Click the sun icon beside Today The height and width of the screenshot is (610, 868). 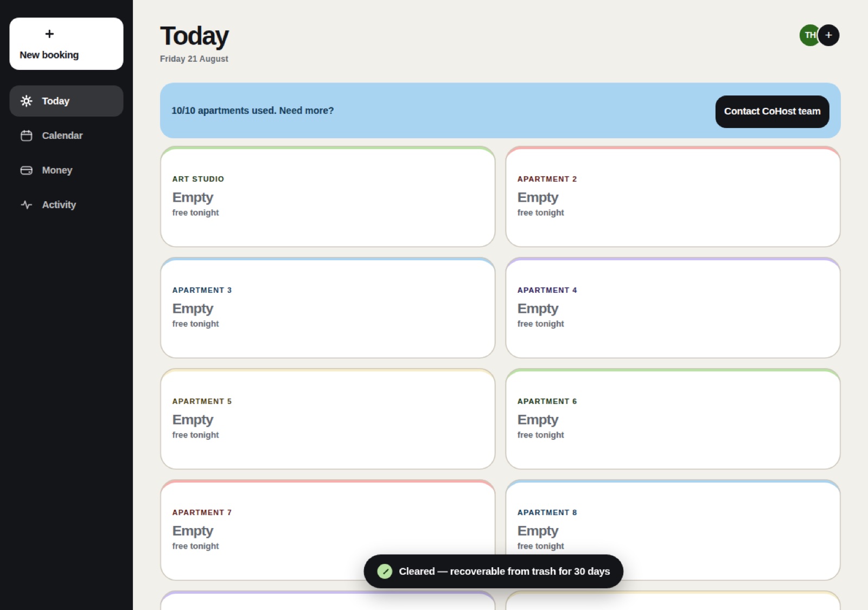click(27, 101)
